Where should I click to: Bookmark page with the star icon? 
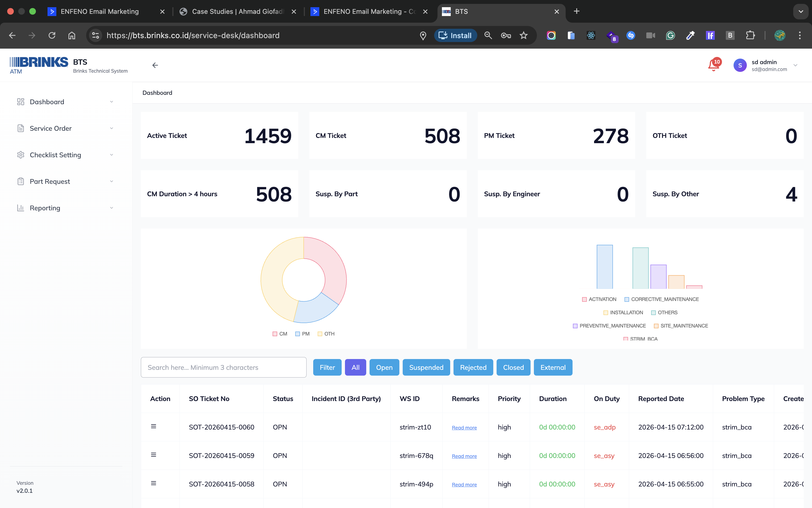coord(523,35)
